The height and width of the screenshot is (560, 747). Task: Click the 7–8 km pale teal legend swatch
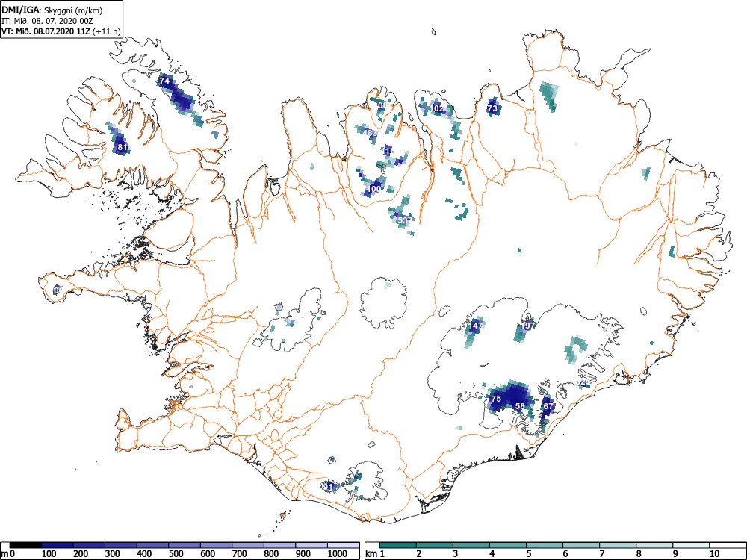(x=618, y=545)
